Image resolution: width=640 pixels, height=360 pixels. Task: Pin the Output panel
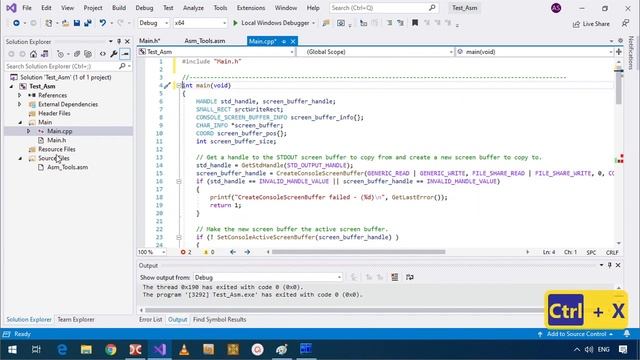point(609,265)
